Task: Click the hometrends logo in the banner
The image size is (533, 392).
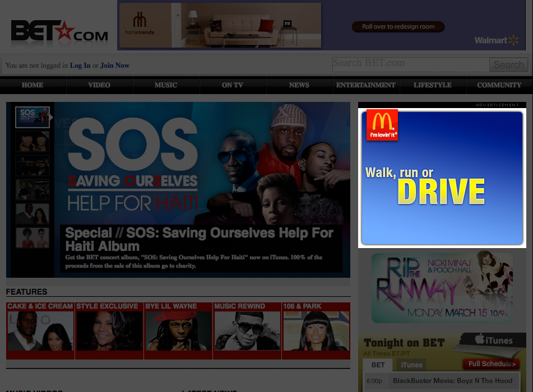Action: tap(140, 25)
